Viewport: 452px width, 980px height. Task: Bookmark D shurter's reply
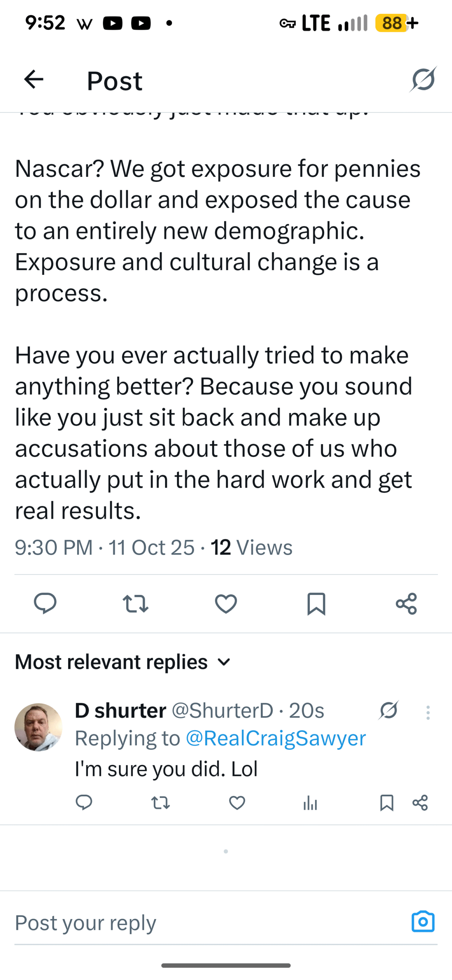[387, 802]
